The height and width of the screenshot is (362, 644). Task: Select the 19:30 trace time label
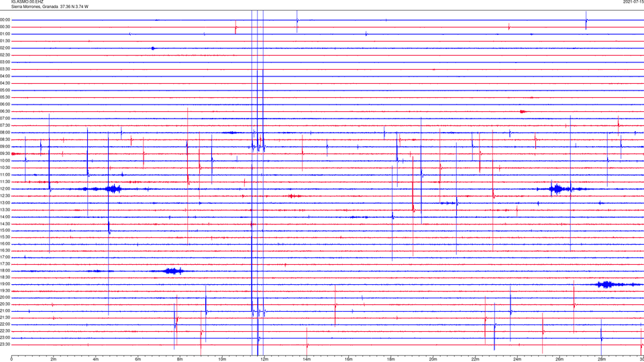pyautogui.click(x=5, y=290)
